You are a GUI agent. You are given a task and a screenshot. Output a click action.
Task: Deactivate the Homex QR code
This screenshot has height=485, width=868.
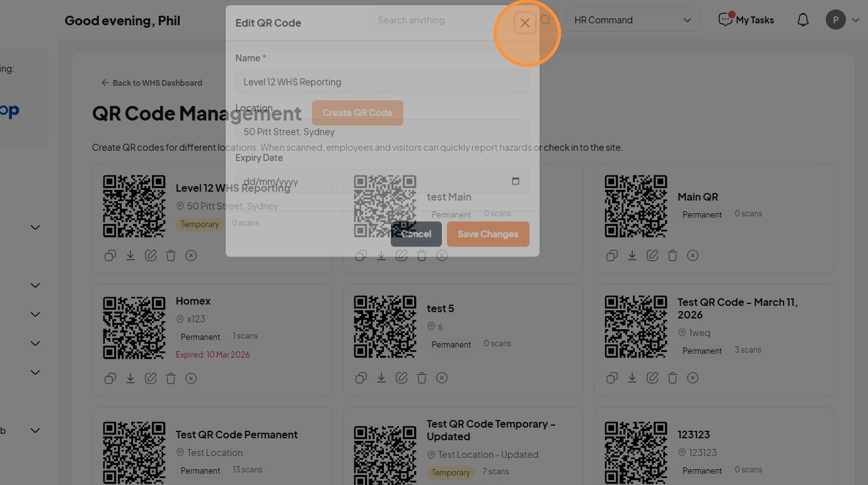click(191, 378)
